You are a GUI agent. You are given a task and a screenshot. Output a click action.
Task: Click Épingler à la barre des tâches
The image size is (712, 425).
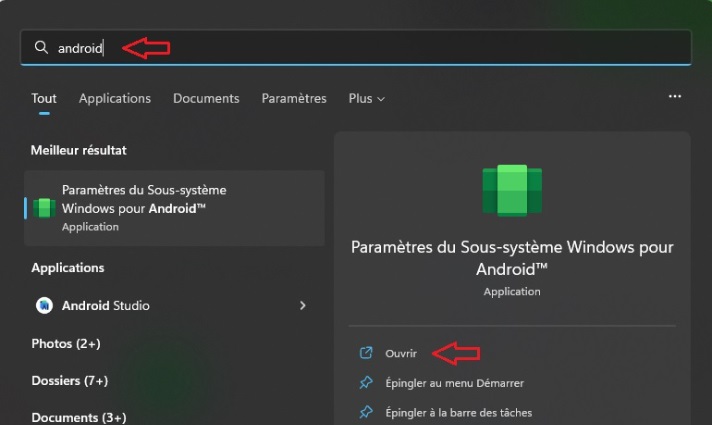coord(459,413)
